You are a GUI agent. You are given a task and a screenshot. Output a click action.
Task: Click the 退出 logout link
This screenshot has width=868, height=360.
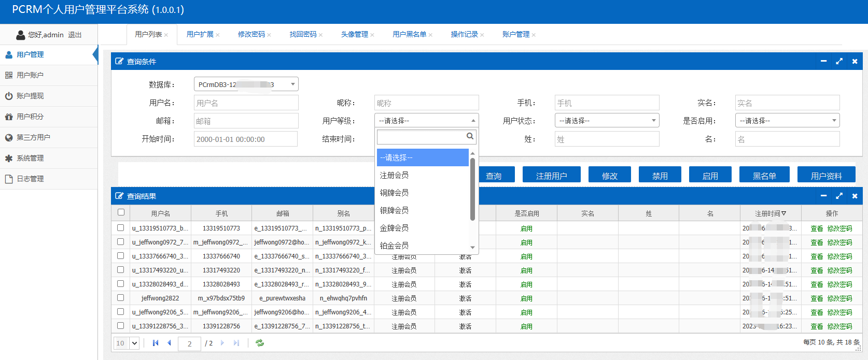(x=75, y=35)
